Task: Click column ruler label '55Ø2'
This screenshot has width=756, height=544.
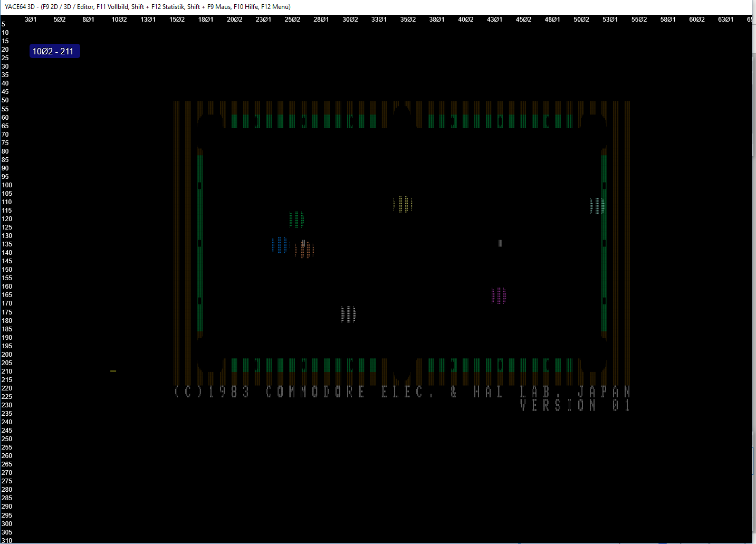Action: point(639,20)
